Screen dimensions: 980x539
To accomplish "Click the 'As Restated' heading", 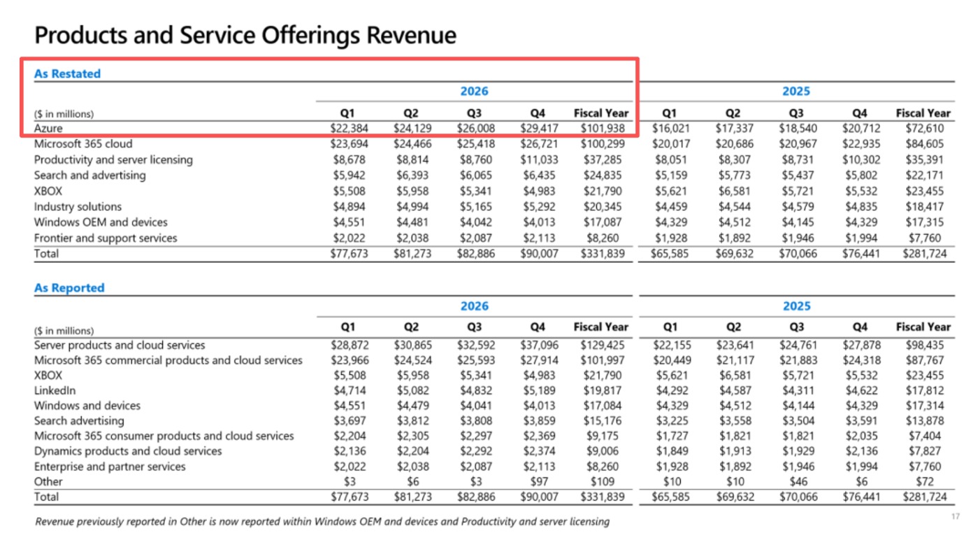I will [x=67, y=73].
